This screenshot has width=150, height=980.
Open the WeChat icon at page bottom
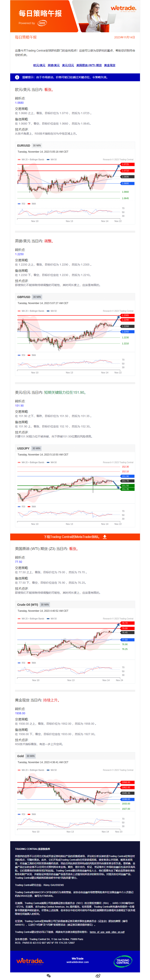click(x=49, y=976)
